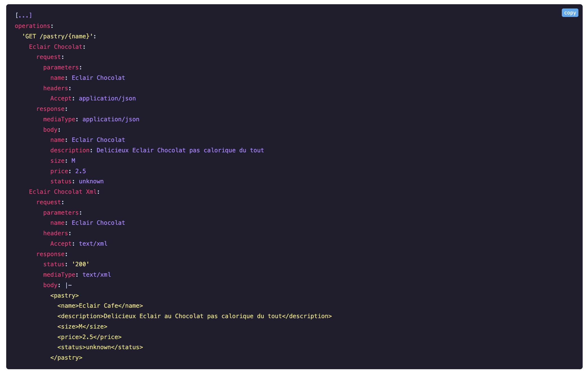Click the price value 2.5 in JSON body
The image size is (588, 374).
pyautogui.click(x=80, y=171)
